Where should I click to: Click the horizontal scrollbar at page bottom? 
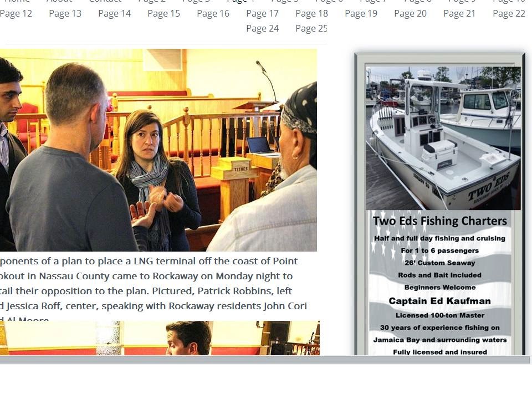[265, 360]
